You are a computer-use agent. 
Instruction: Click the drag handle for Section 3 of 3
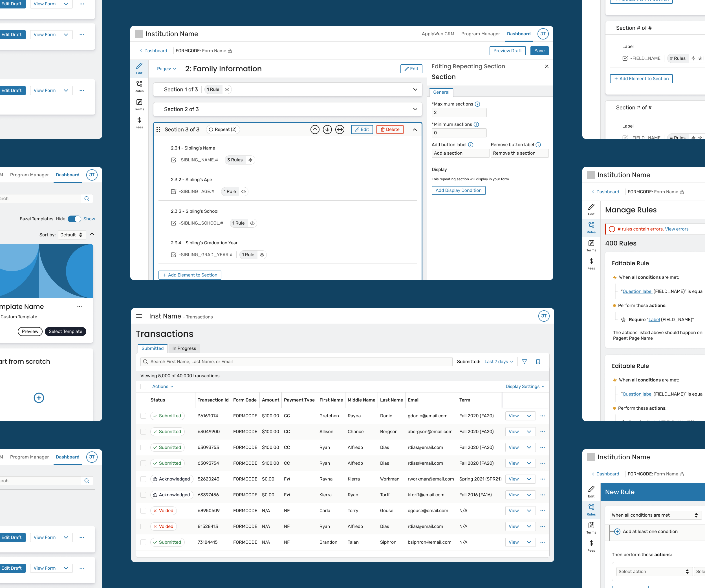158,129
